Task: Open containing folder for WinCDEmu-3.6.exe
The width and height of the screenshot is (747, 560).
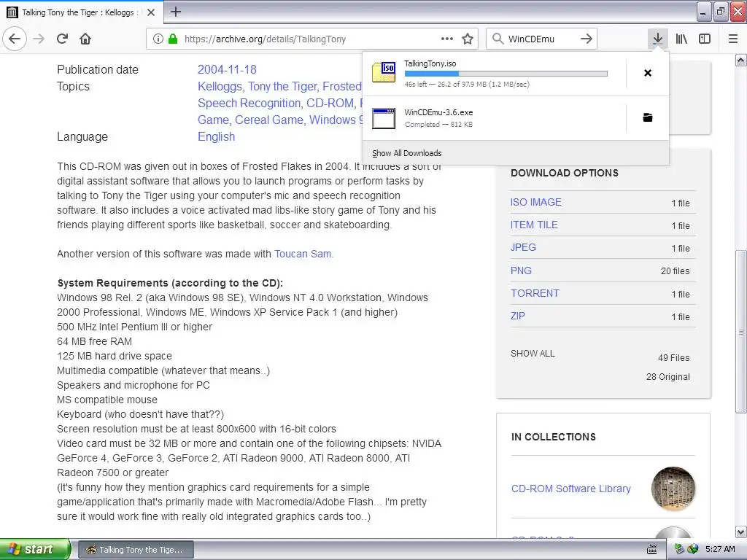Action: [x=648, y=117]
